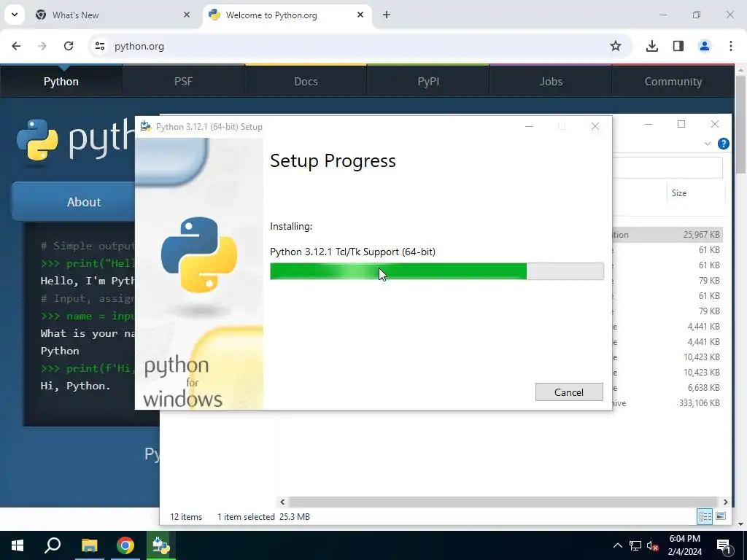The width and height of the screenshot is (747, 560).
Task: Toggle the Chrome side panel
Action: (x=678, y=46)
